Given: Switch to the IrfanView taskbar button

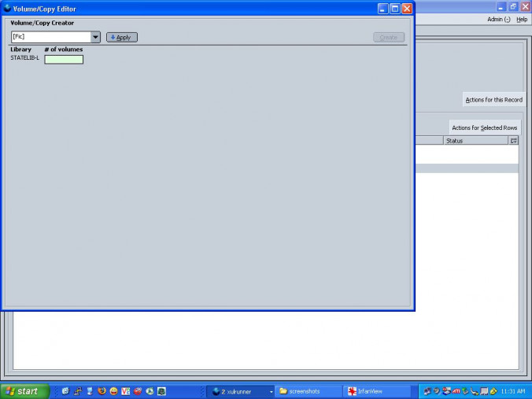Looking at the screenshot, I should click(377, 392).
